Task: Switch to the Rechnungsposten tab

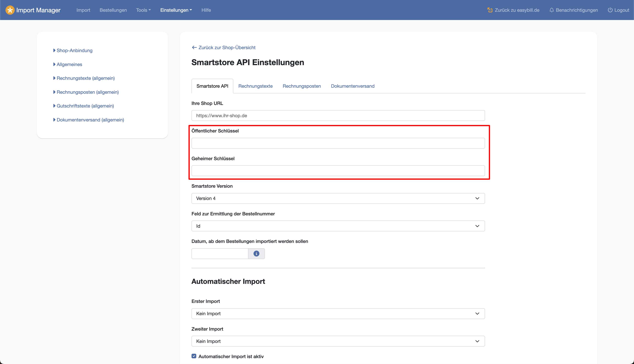Action: pyautogui.click(x=302, y=86)
